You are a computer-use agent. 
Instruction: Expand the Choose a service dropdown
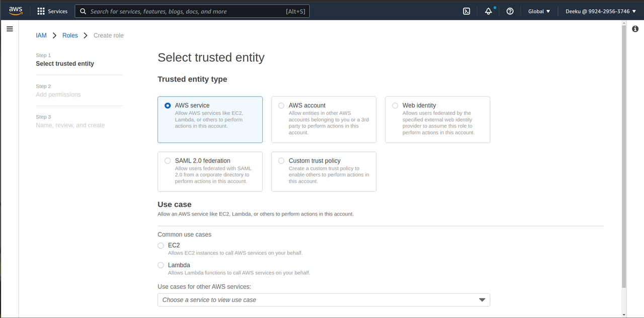pos(324,300)
